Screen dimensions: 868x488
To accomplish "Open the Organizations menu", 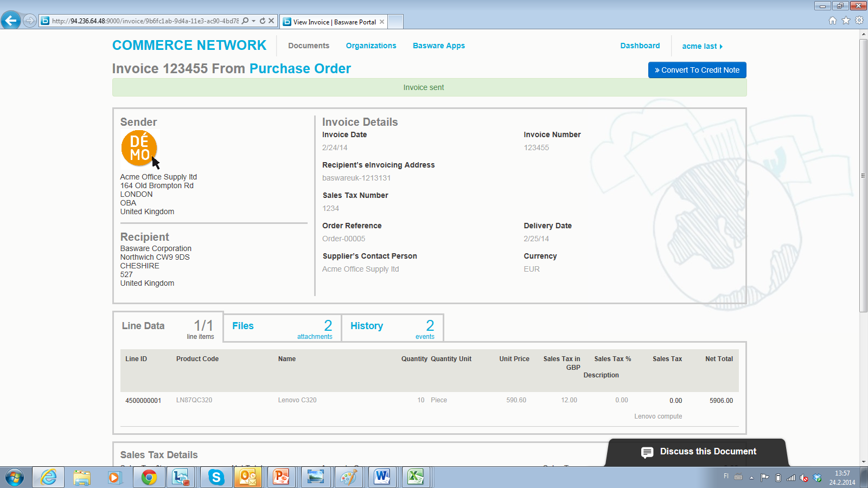I will coord(371,46).
